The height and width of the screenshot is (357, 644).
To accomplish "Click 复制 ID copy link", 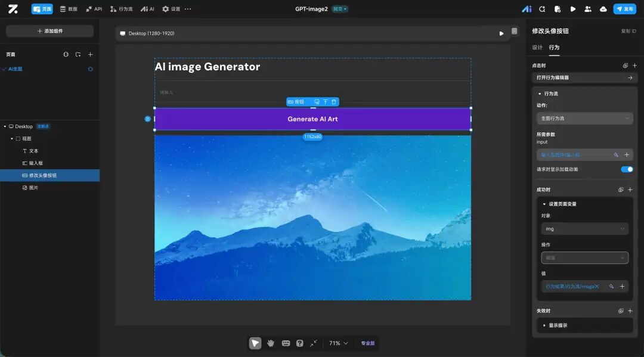I will click(x=628, y=31).
